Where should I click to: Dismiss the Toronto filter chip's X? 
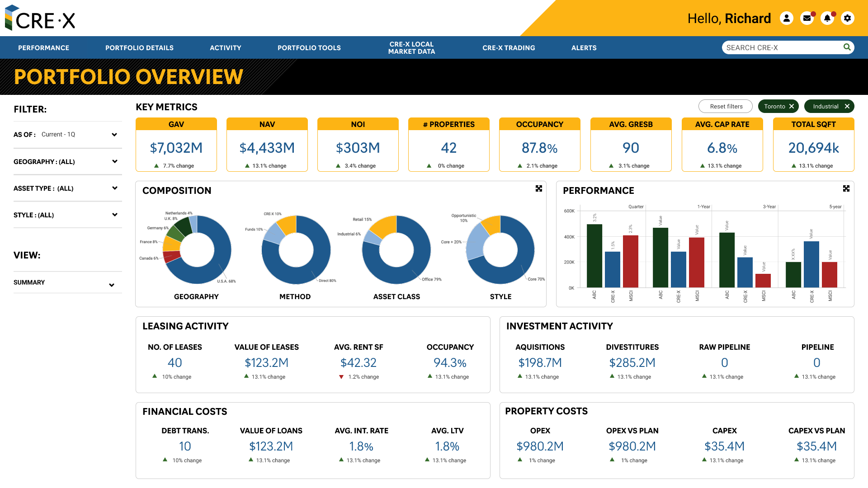coord(792,106)
